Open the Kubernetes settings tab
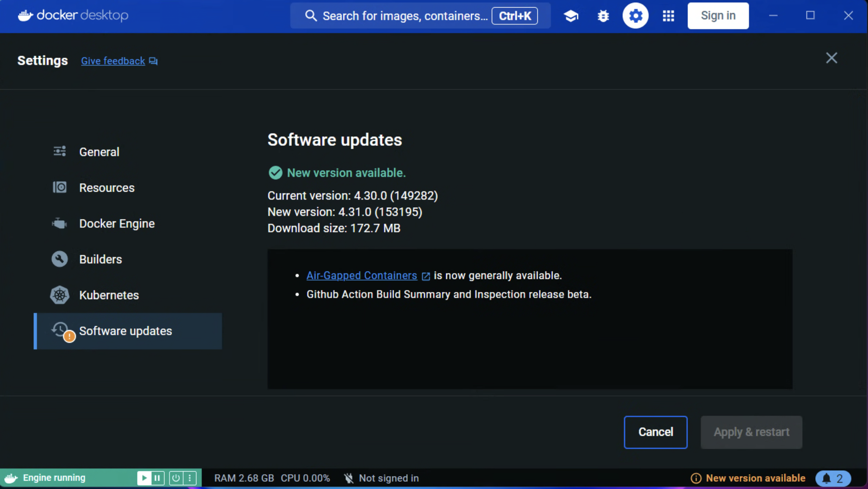The height and width of the screenshot is (489, 868). coord(128,295)
